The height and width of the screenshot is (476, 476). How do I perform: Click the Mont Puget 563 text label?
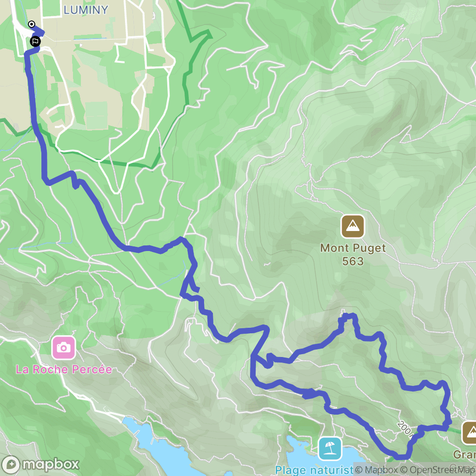(x=353, y=254)
